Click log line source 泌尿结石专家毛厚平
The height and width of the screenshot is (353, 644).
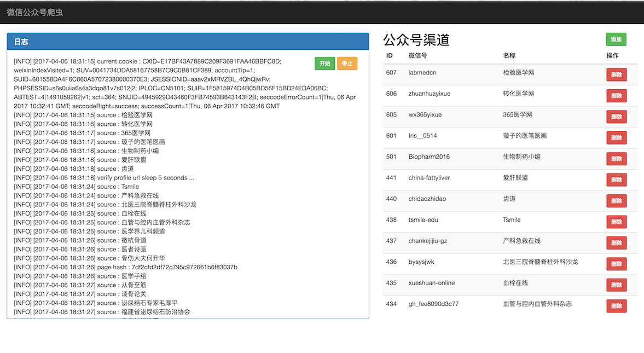(96, 303)
